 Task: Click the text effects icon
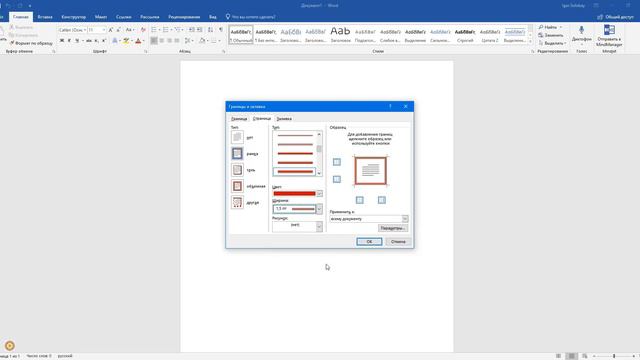click(115, 41)
